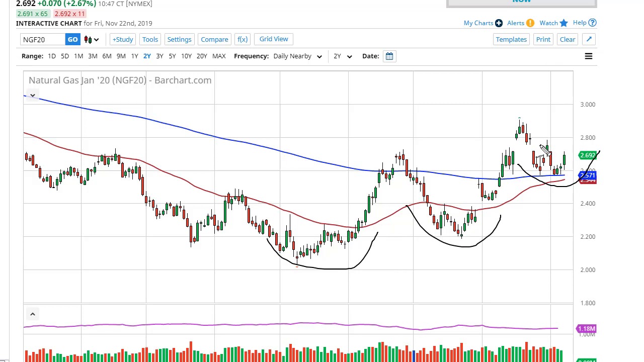The width and height of the screenshot is (644, 362).
Task: Open the Compare option
Action: pos(214,39)
